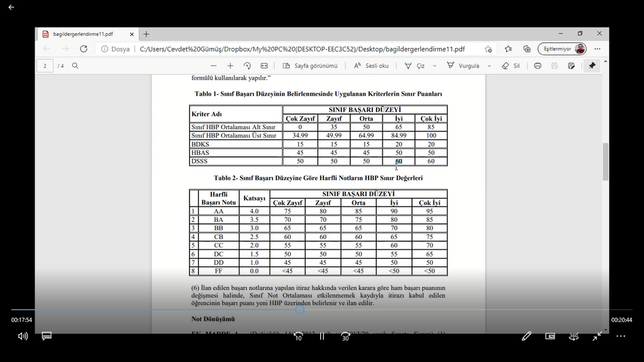Click the Save as icon
This screenshot has width=644, height=362.
[571, 66]
